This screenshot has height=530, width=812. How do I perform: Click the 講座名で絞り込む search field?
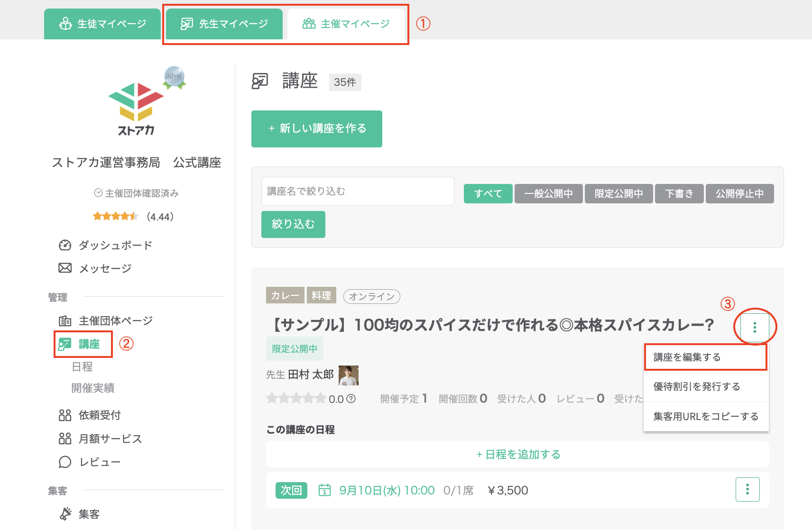pyautogui.click(x=358, y=191)
